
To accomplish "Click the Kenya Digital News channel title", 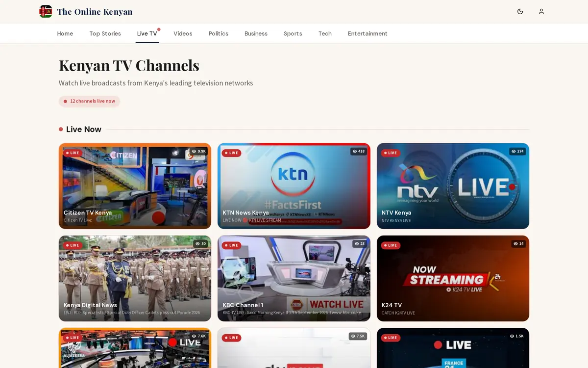I will 90,305.
